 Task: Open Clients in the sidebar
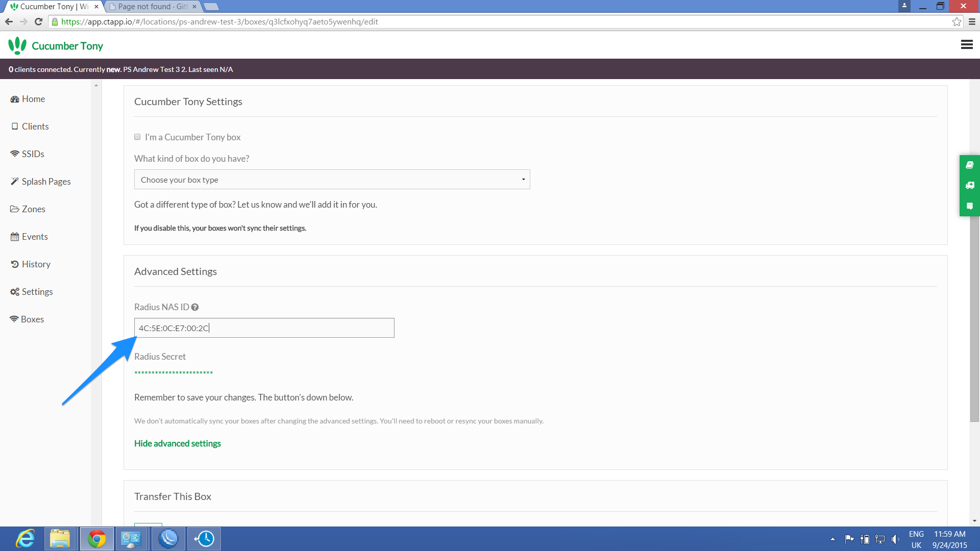(30, 127)
